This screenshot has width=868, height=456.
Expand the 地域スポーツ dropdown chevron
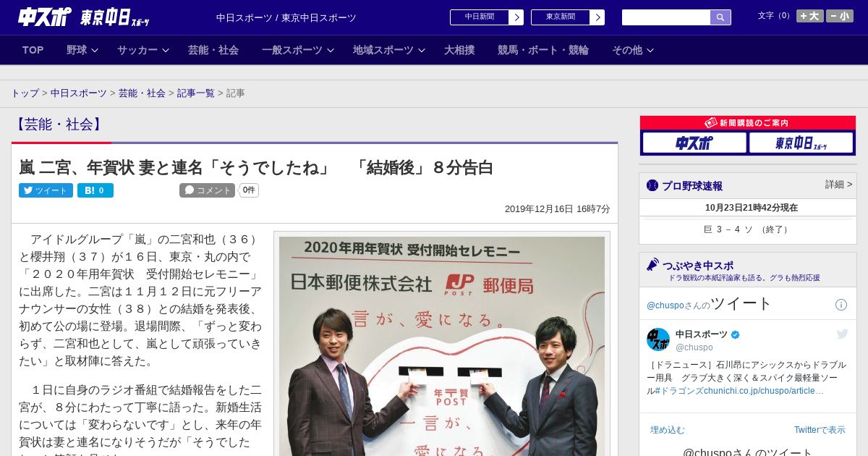click(422, 50)
